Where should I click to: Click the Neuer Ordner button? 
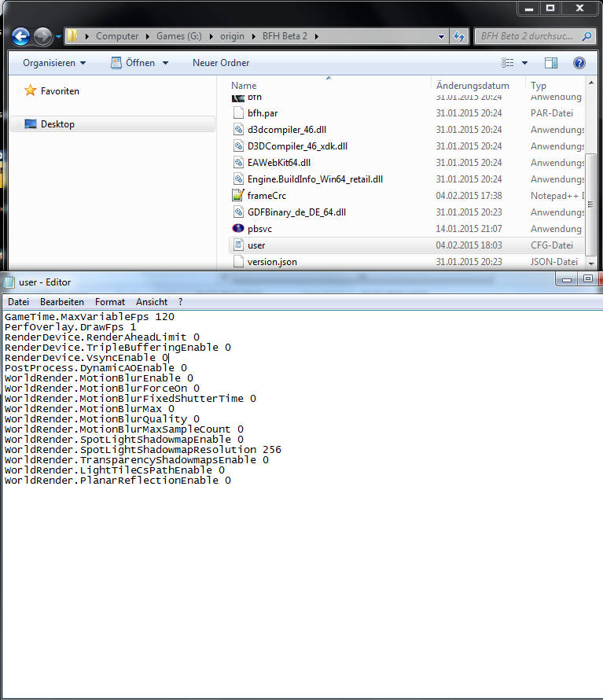pyautogui.click(x=221, y=63)
